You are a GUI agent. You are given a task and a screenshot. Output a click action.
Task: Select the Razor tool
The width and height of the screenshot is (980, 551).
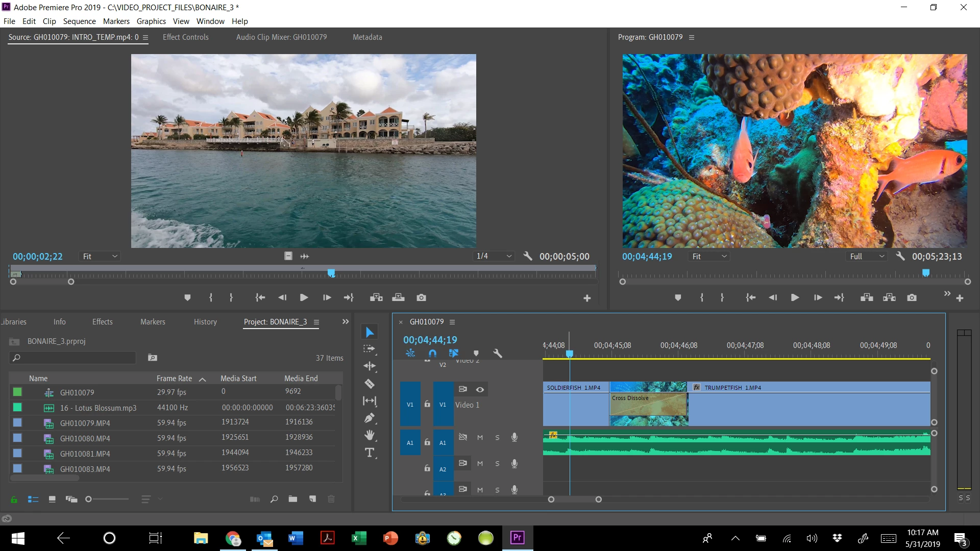click(x=370, y=384)
